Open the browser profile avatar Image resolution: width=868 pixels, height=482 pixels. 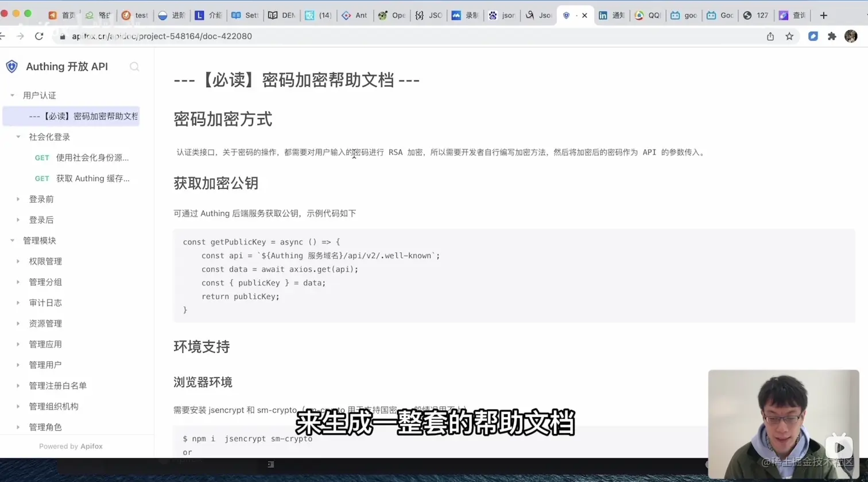coord(851,36)
